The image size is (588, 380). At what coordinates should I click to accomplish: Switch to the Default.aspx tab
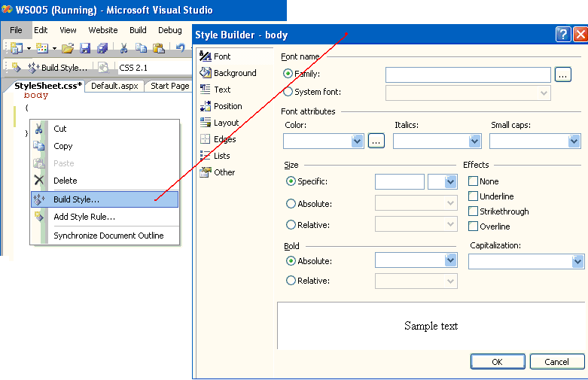coord(114,86)
